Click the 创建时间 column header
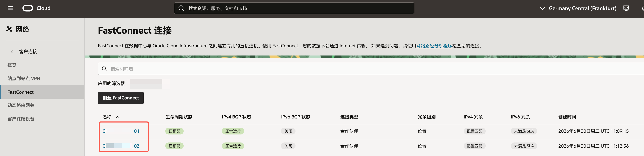Viewport: 644px width, 156px height. point(567,117)
